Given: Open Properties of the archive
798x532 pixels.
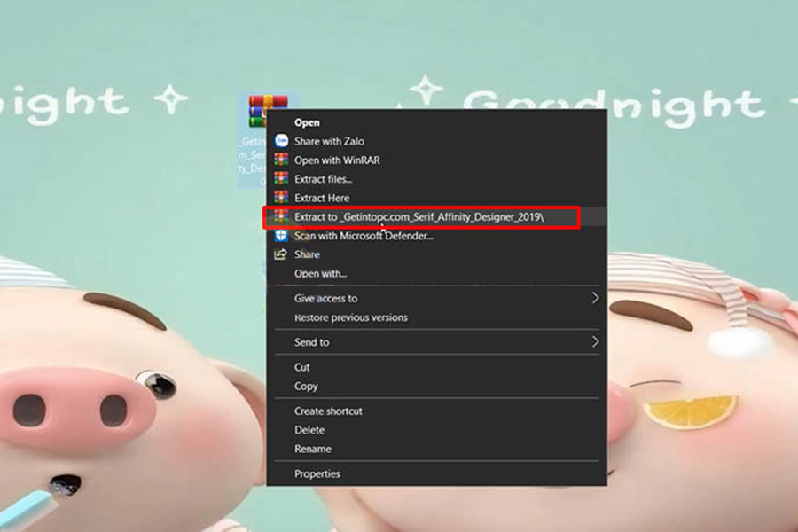Looking at the screenshot, I should (x=317, y=473).
